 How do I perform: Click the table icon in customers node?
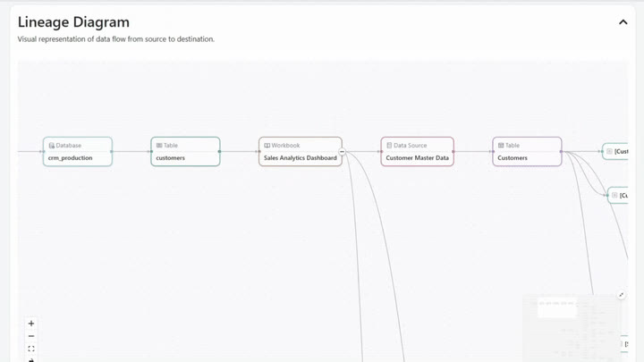pos(159,146)
